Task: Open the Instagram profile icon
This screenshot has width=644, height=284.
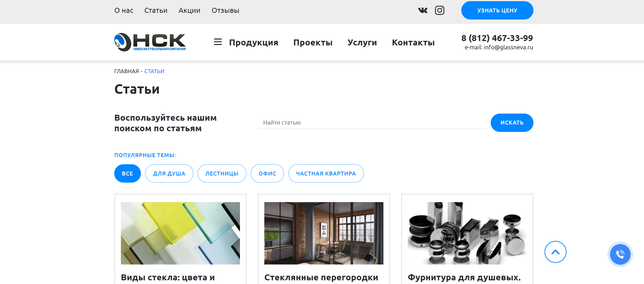Action: [x=439, y=11]
